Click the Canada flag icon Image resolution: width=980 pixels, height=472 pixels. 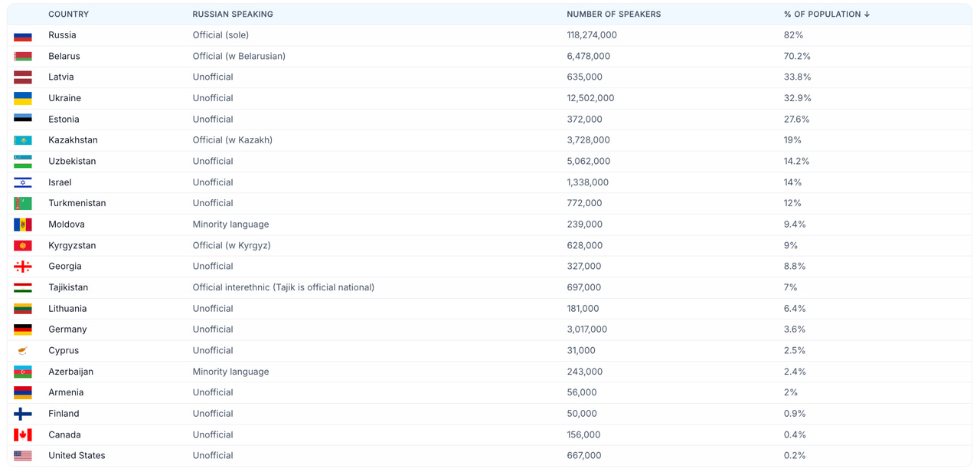[x=23, y=435]
